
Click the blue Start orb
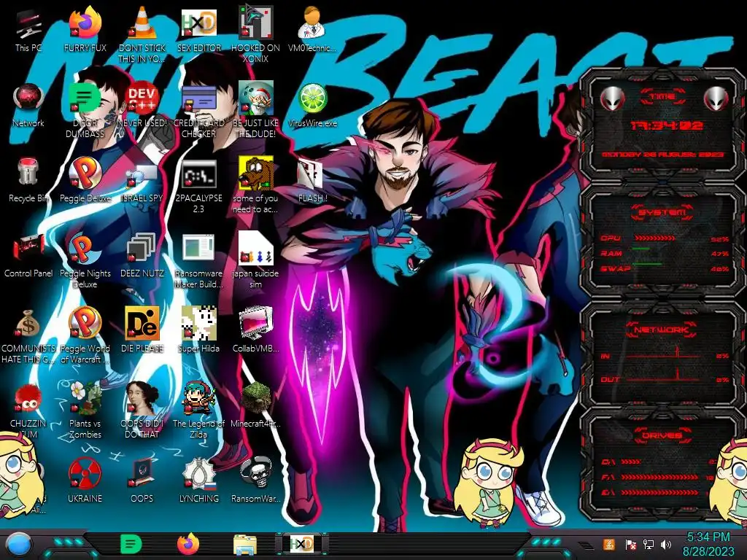point(19,545)
